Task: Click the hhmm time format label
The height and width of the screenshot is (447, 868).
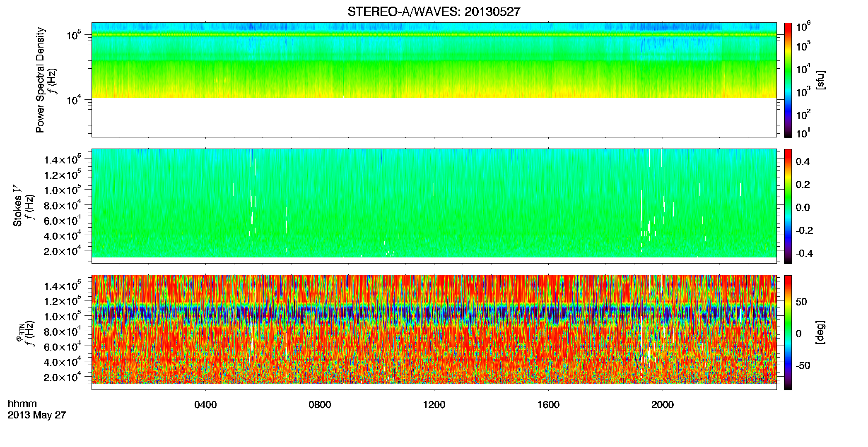Action: click(x=22, y=404)
